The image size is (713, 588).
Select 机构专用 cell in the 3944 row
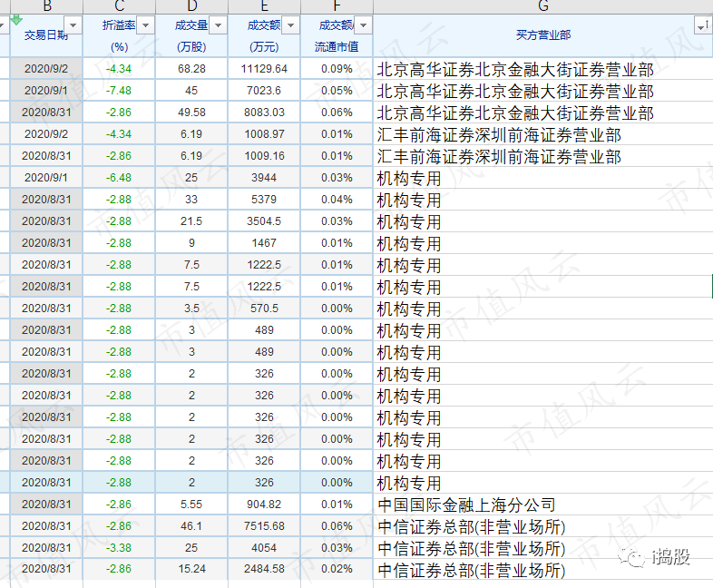coord(543,178)
